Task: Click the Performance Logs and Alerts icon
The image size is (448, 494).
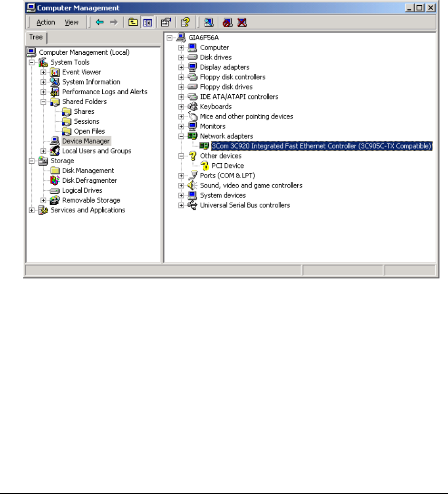Action: [55, 92]
